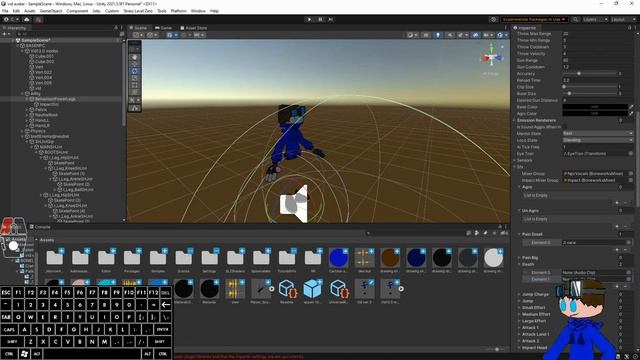Adjust the Accuracy slider

pos(590,73)
